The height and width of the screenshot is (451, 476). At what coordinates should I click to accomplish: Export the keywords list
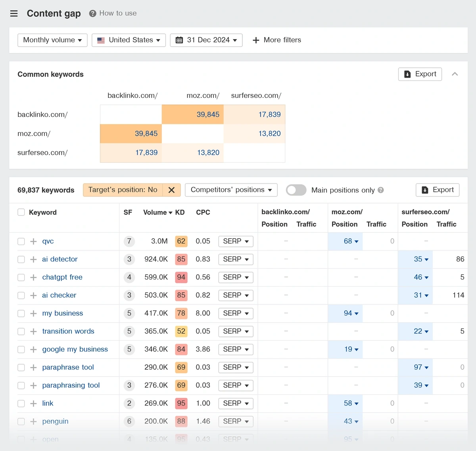click(x=438, y=190)
